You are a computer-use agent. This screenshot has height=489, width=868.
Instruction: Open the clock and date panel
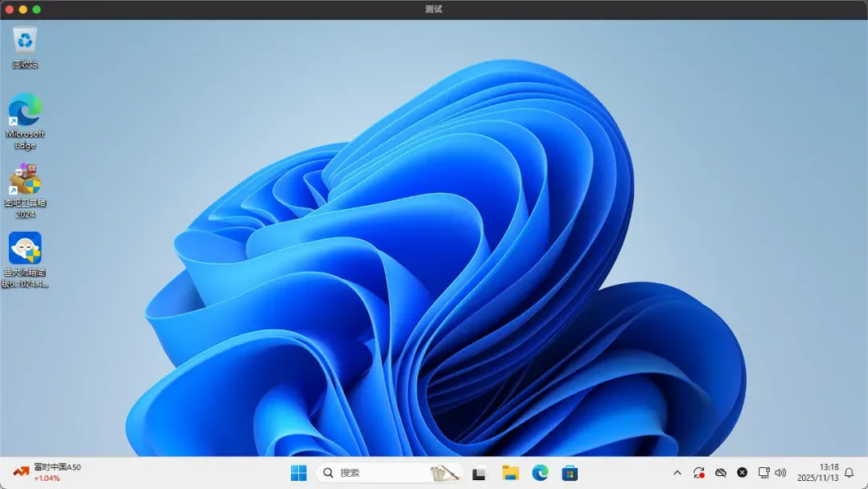point(817,472)
